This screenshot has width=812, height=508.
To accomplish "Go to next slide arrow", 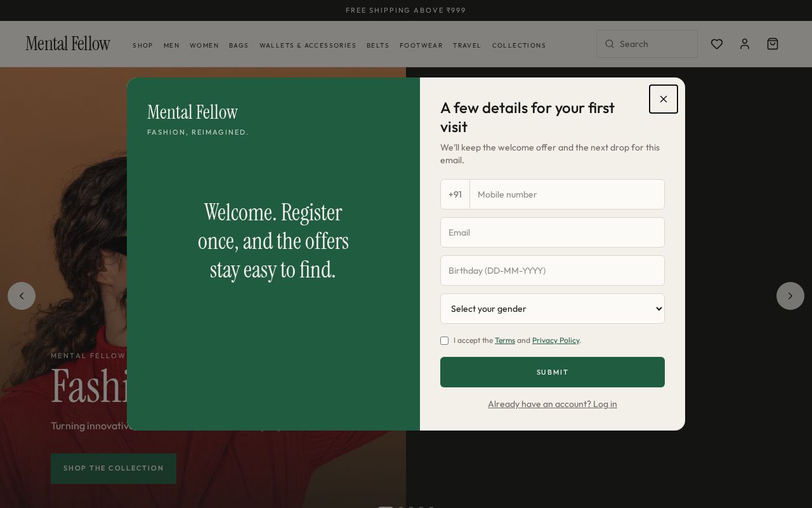I will pos(790,296).
